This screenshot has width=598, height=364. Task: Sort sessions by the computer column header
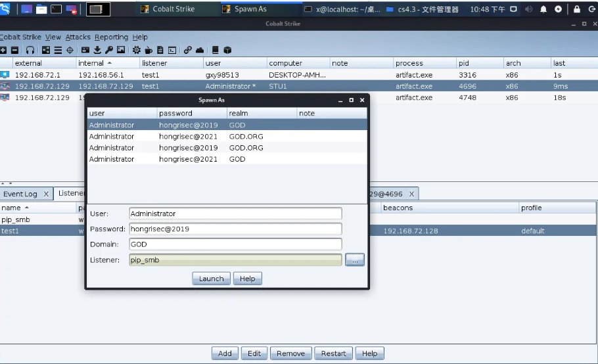tap(298, 63)
